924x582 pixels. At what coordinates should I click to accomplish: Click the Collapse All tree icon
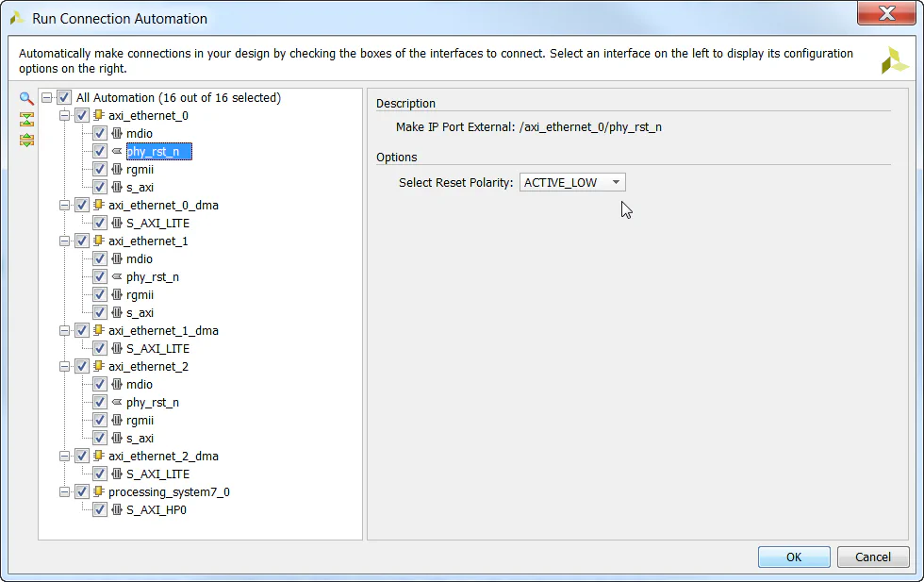[26, 120]
